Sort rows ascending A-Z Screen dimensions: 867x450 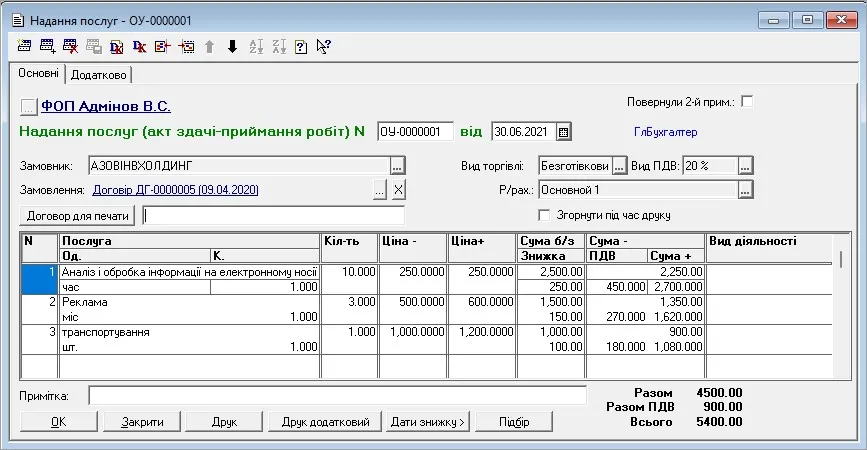[x=256, y=46]
